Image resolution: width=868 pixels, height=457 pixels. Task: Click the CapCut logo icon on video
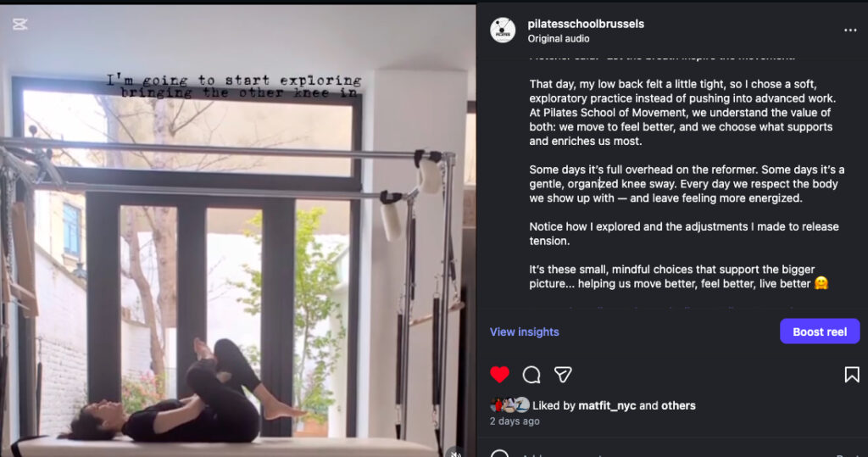pyautogui.click(x=20, y=25)
